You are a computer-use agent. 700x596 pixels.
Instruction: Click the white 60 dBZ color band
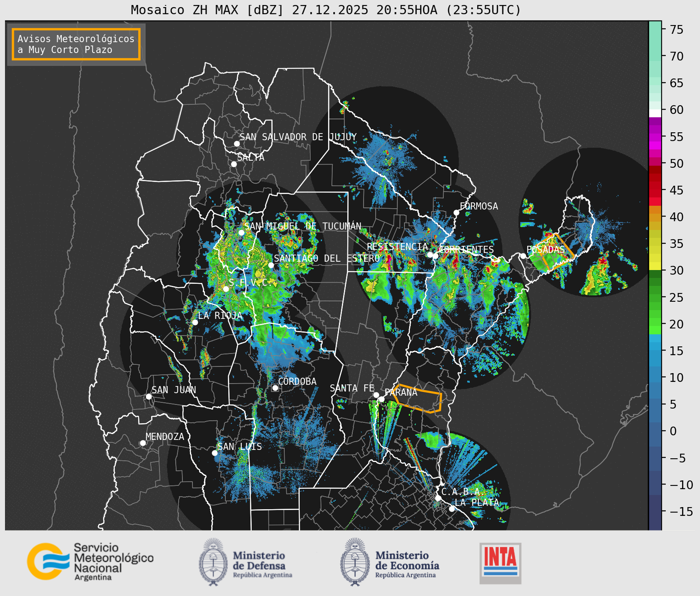(x=655, y=113)
